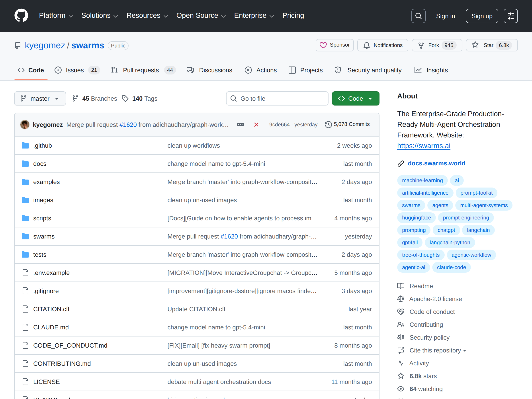Open the LICENSE file
The image size is (532, 399).
[x=46, y=382]
